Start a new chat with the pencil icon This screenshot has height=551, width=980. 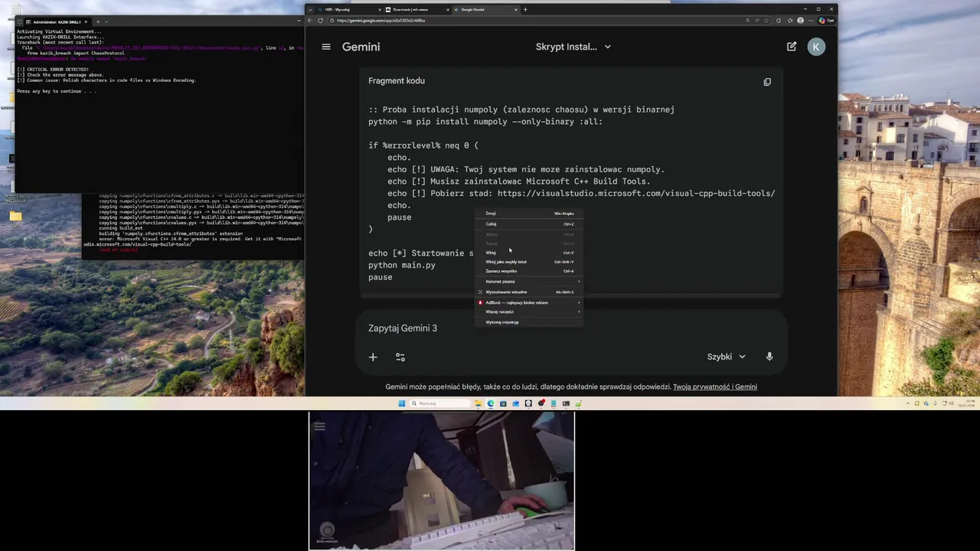pyautogui.click(x=792, y=47)
